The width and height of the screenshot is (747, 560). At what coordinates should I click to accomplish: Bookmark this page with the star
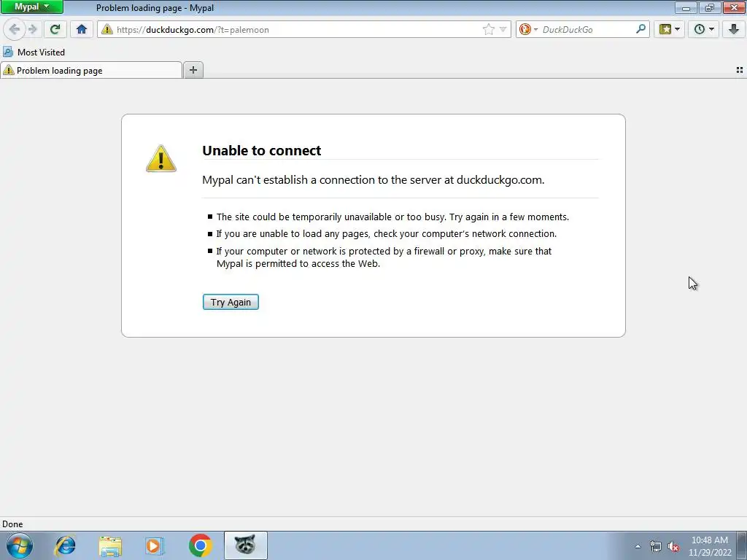pos(488,29)
